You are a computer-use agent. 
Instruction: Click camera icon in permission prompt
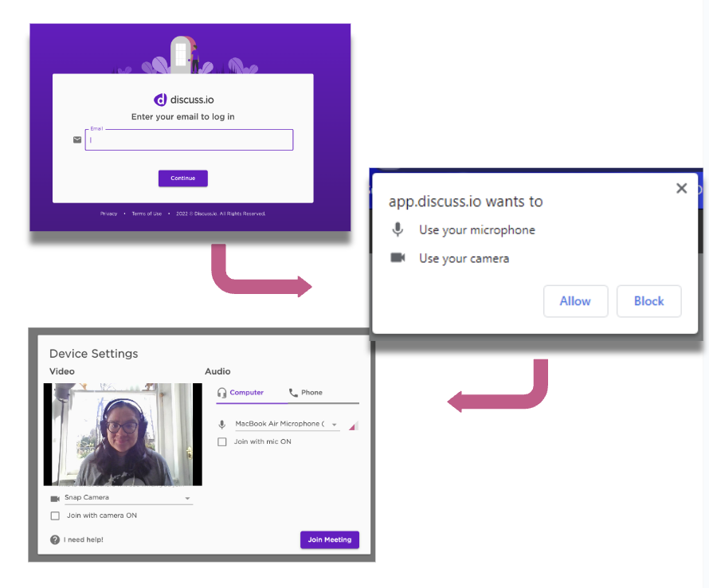(x=398, y=257)
